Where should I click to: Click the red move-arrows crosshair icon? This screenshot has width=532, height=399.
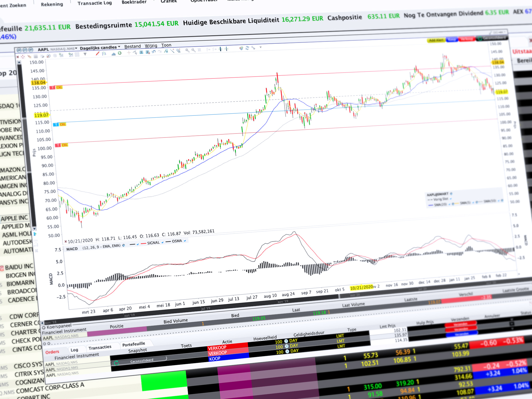23,57
